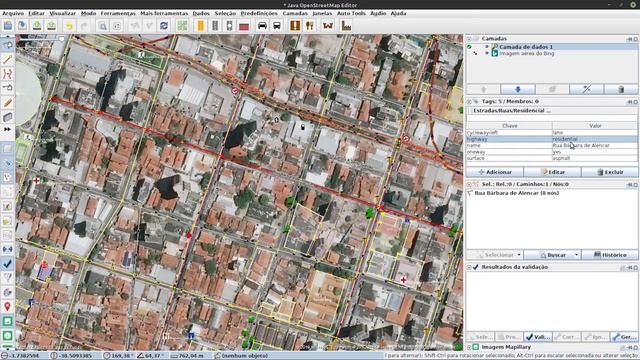The width and height of the screenshot is (640, 360).
Task: Click the bus preset icon
Action: coord(277,26)
